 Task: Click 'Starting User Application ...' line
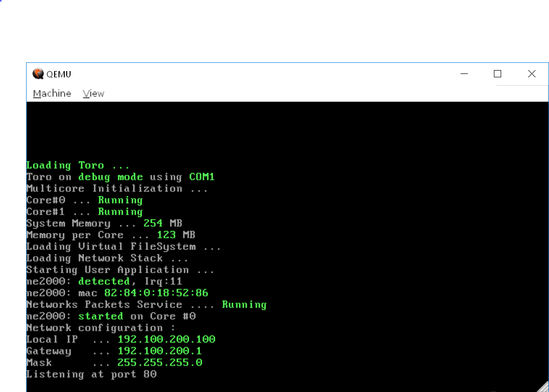(x=120, y=270)
